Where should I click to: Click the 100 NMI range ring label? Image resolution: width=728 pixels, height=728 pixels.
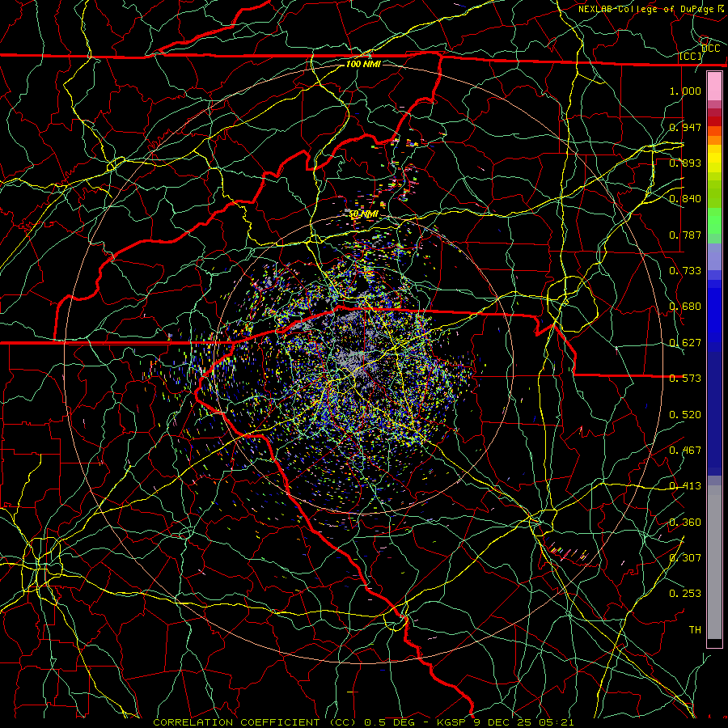(x=363, y=64)
